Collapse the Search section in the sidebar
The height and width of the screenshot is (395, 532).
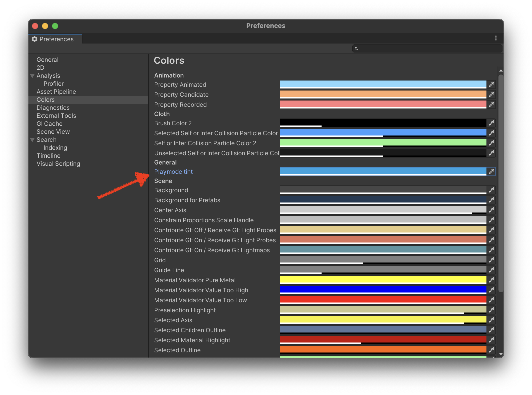click(x=33, y=140)
